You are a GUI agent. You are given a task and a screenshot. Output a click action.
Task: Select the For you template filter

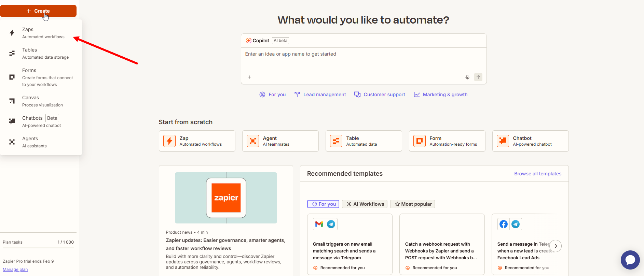[x=323, y=204]
